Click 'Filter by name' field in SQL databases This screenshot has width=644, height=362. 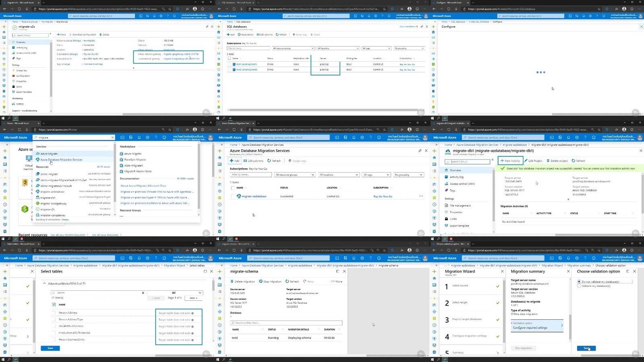point(248,48)
